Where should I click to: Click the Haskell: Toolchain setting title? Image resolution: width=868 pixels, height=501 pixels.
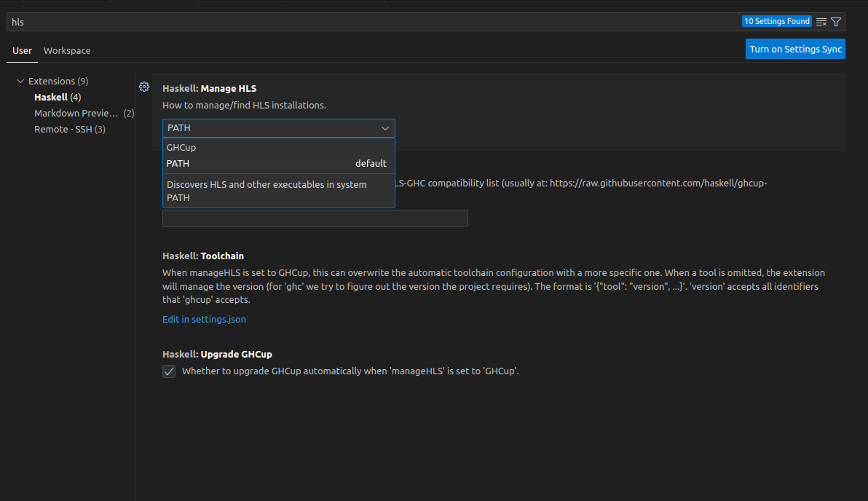[203, 256]
